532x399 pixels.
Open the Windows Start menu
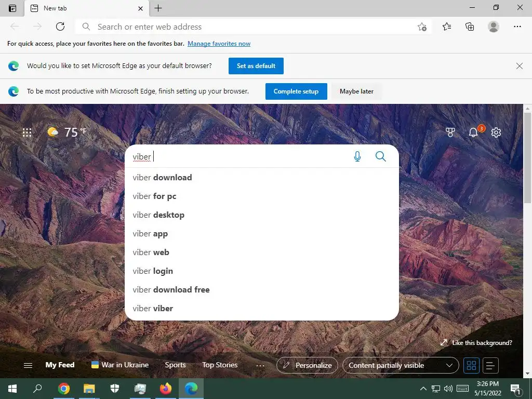pos(12,389)
